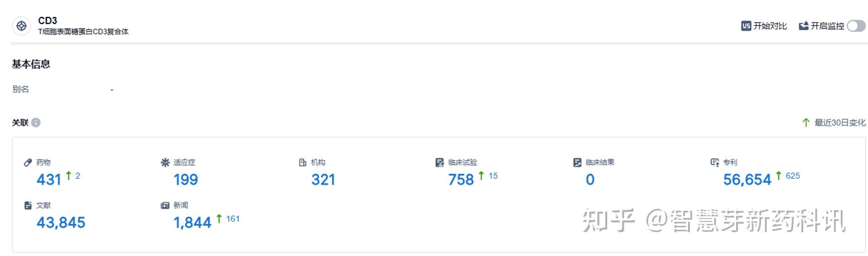Click the 文献 document icon
The width and height of the screenshot is (868, 256).
(x=28, y=205)
